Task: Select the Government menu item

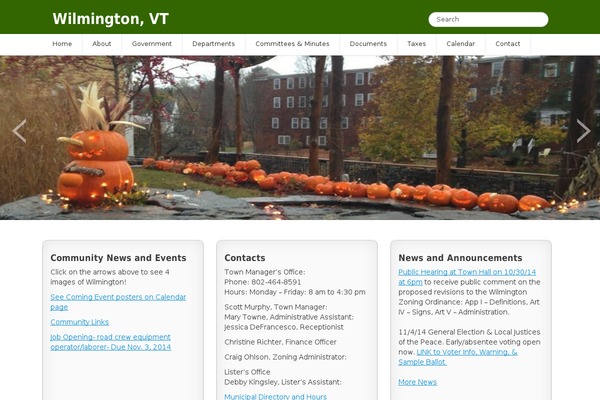Action: (152, 44)
